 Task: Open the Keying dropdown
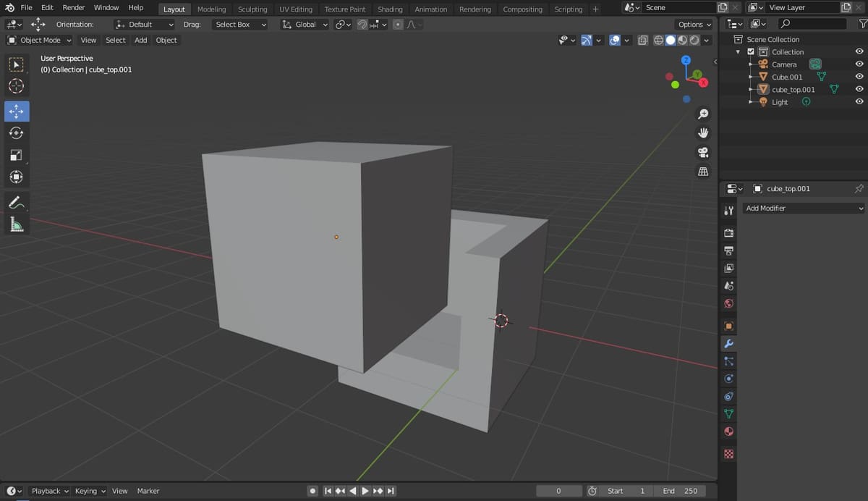pos(90,491)
